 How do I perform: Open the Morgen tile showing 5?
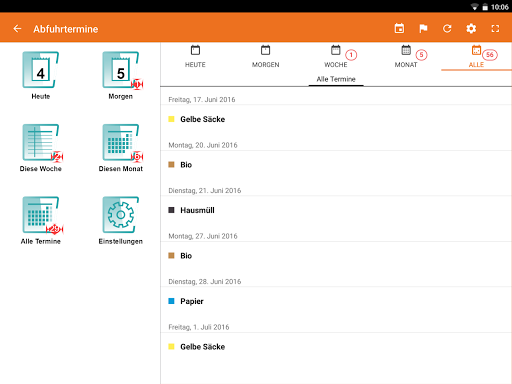coord(121,75)
